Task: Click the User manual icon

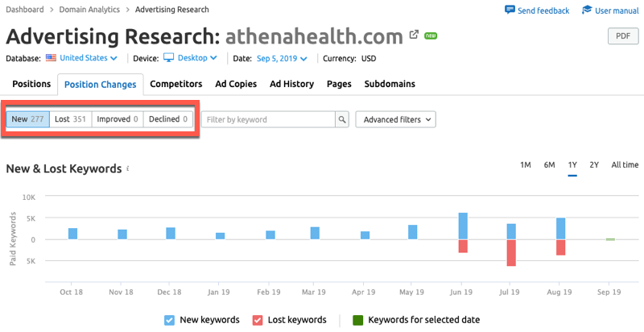Action: point(587,10)
